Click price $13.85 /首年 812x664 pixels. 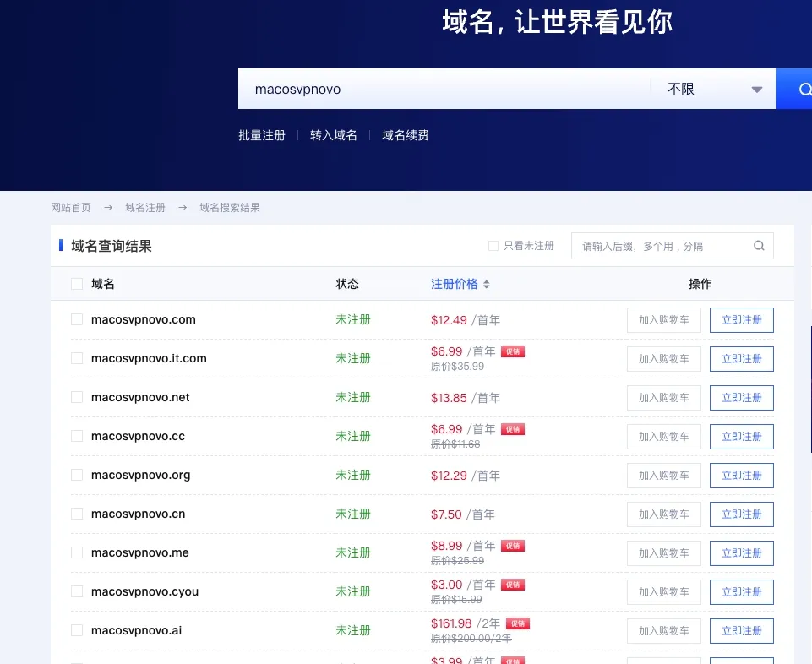(466, 398)
